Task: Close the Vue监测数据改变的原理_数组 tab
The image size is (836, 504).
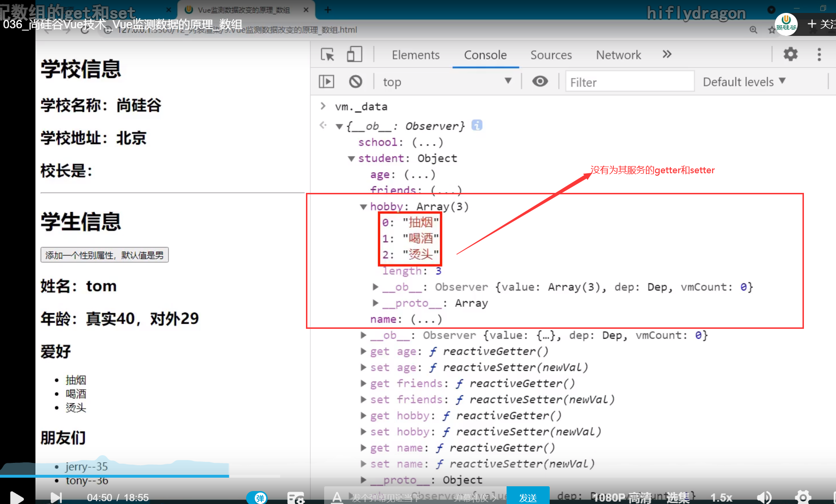Action: tap(306, 10)
